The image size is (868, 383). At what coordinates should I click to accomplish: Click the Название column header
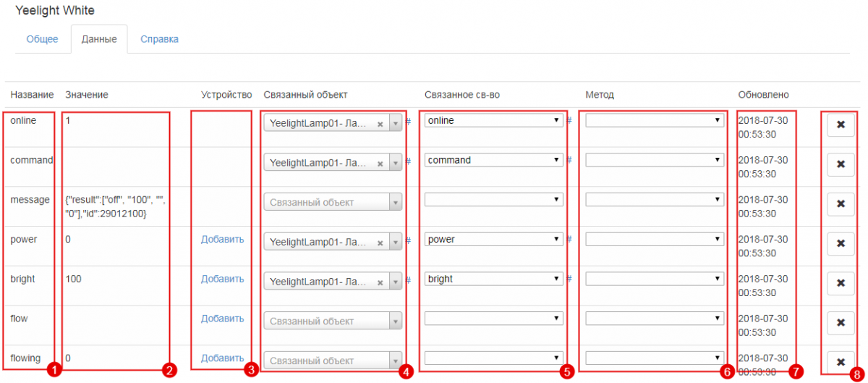coord(32,95)
